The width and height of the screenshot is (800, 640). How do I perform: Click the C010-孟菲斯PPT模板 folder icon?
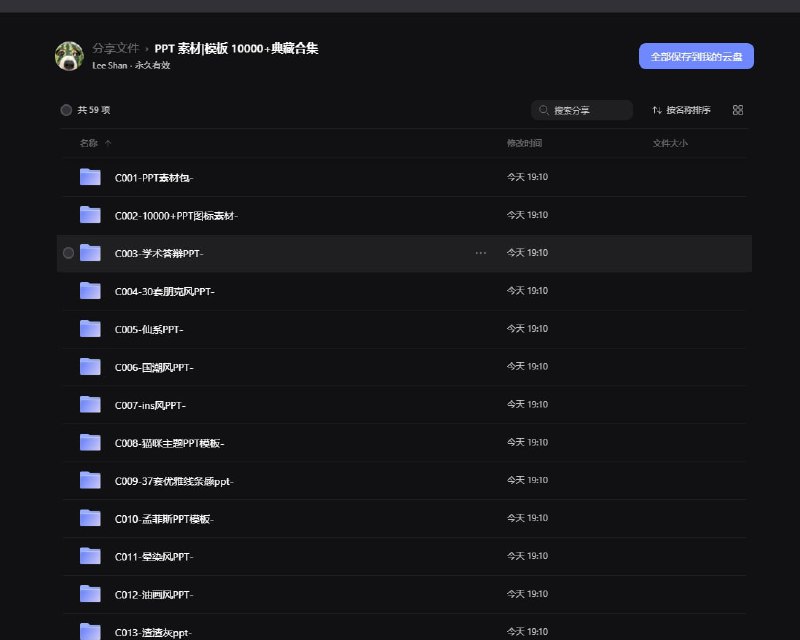89,518
